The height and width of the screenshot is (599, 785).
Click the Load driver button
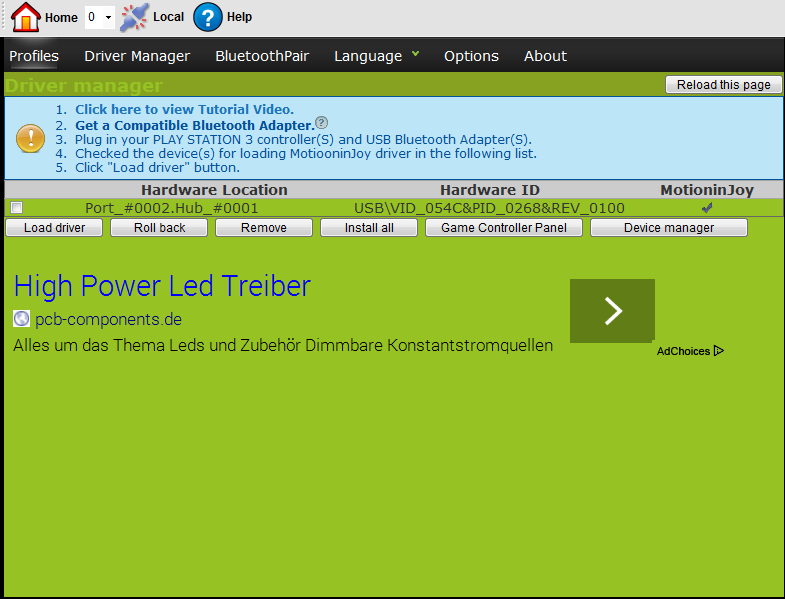click(54, 227)
